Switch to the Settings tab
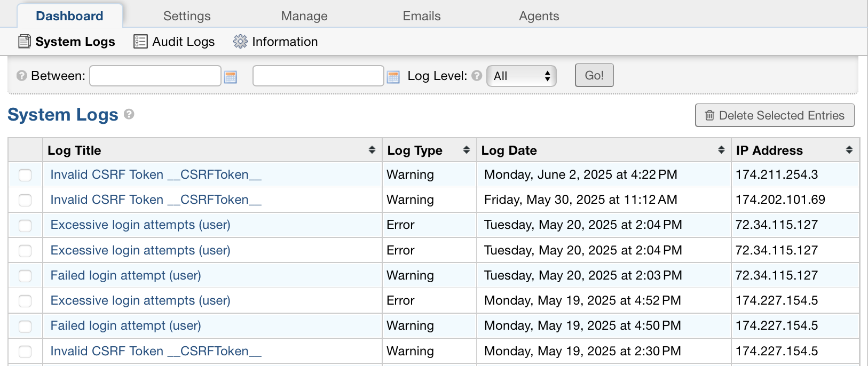868x366 pixels. point(187,16)
